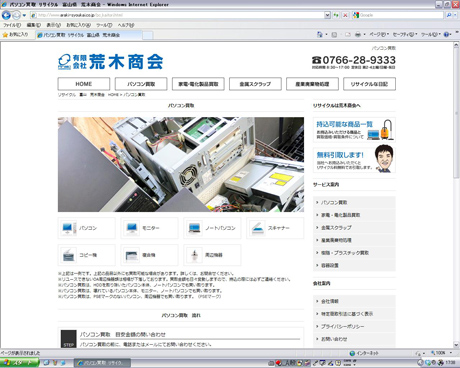Click the Windows スタート Start button
Screen dimensions: 460x368
pos(19,363)
